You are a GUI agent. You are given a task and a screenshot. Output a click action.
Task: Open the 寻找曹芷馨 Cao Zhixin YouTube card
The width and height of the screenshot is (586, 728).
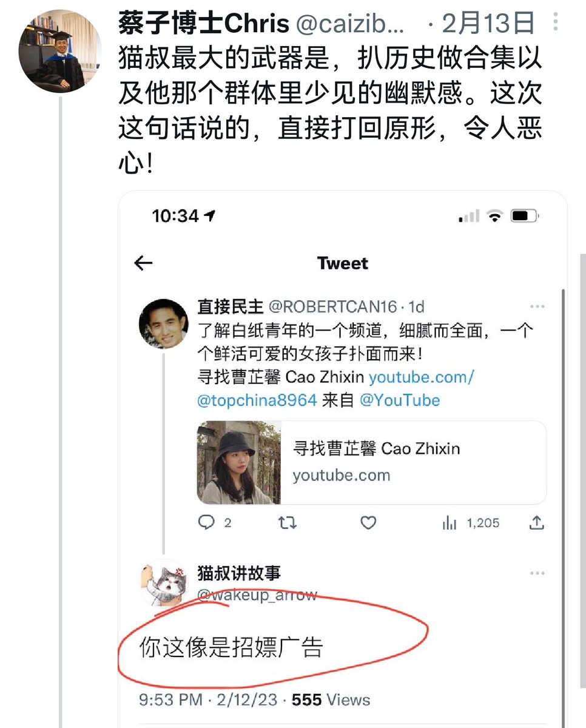(372, 462)
